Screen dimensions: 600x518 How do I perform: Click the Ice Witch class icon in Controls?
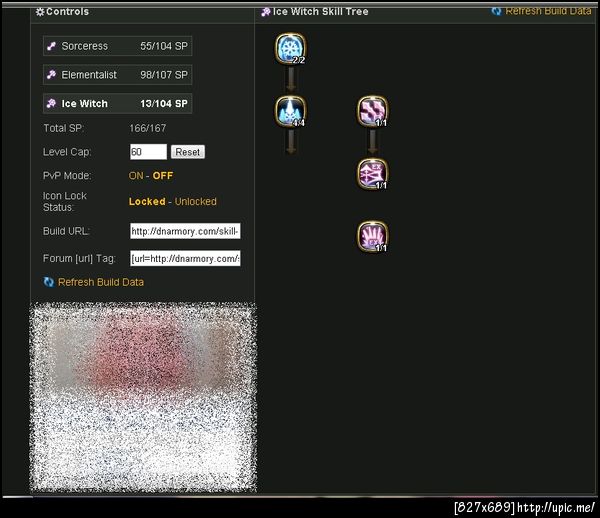click(x=51, y=103)
